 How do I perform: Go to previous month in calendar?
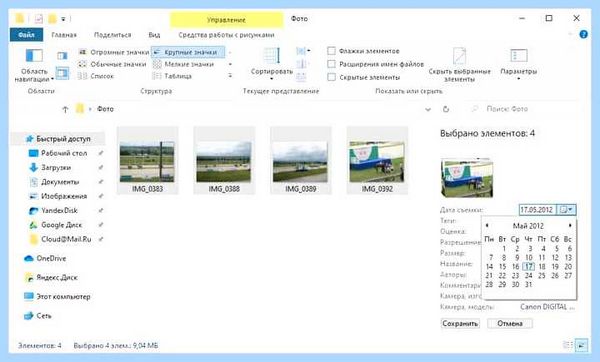[x=487, y=226]
